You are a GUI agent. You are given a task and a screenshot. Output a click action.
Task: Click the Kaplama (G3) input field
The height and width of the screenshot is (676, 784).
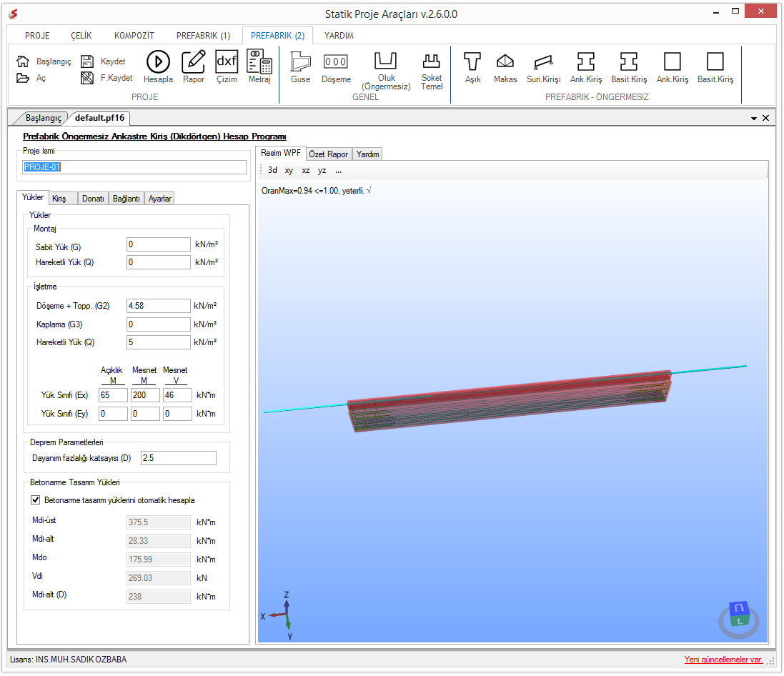point(159,324)
